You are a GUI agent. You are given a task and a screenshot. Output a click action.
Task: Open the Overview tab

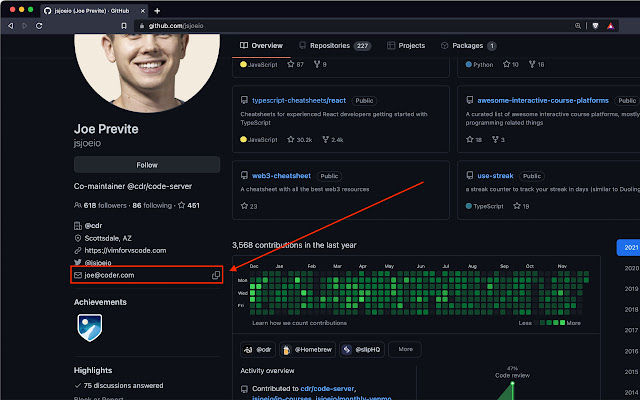pos(261,46)
